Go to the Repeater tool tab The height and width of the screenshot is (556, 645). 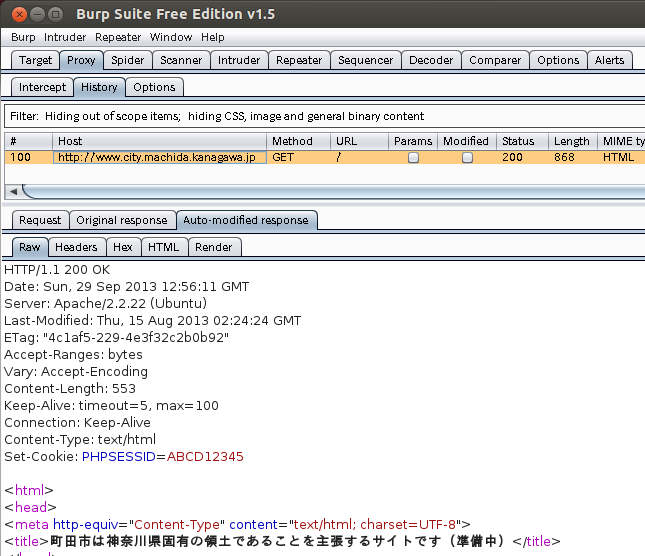pyautogui.click(x=299, y=60)
